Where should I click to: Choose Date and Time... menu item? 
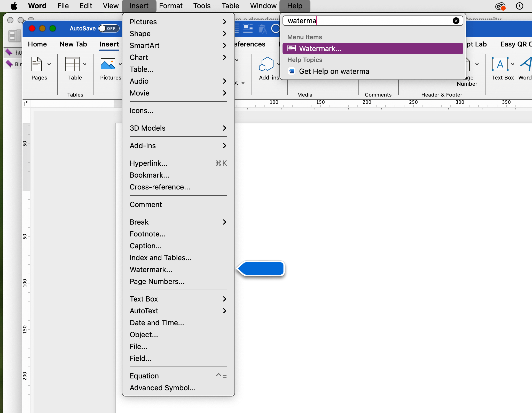point(178,323)
